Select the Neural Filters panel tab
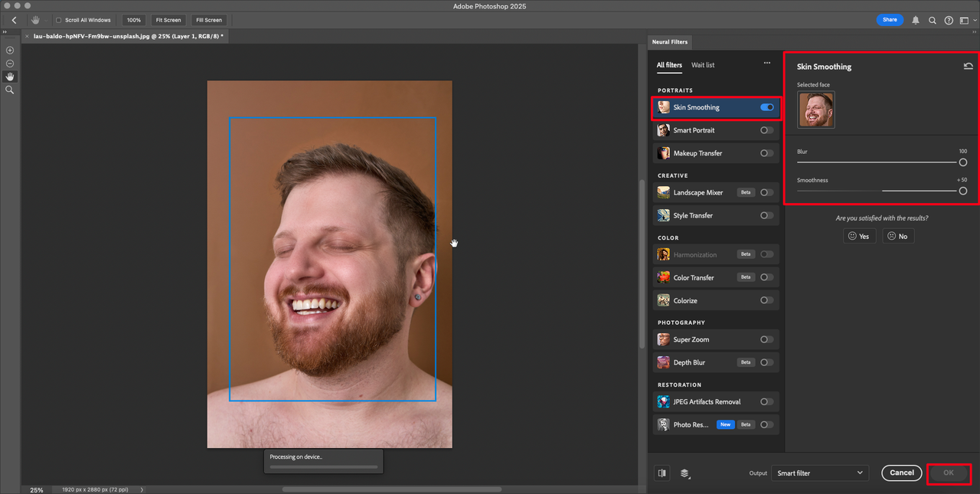The width and height of the screenshot is (980, 494). click(x=669, y=41)
